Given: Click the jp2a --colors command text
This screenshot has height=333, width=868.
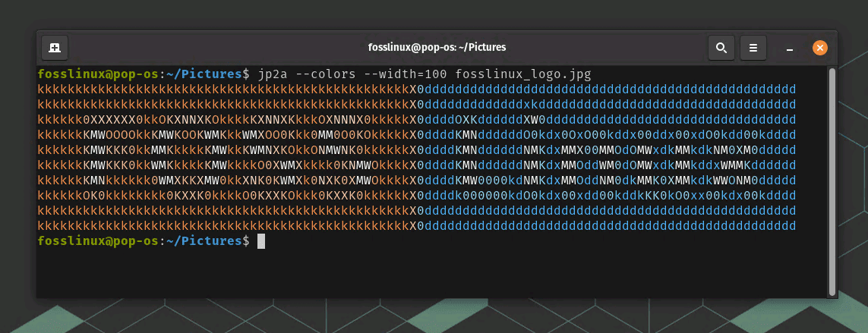Looking at the screenshot, I should click(308, 74).
